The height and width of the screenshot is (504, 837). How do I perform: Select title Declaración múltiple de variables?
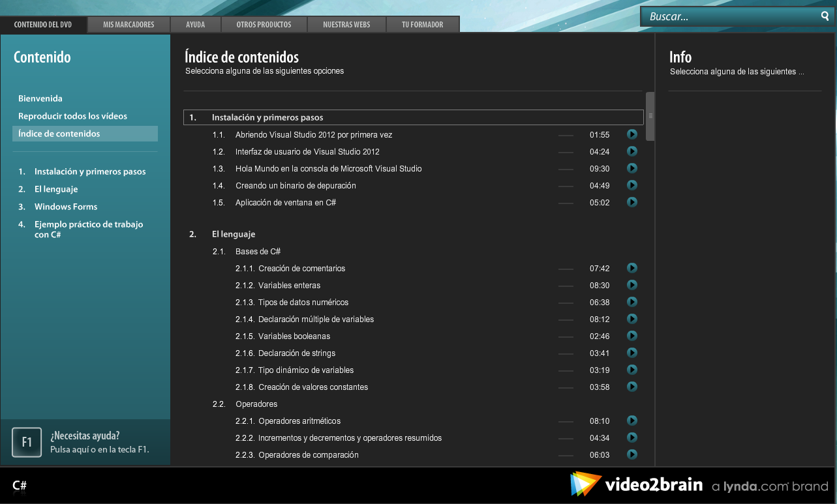pyautogui.click(x=316, y=319)
